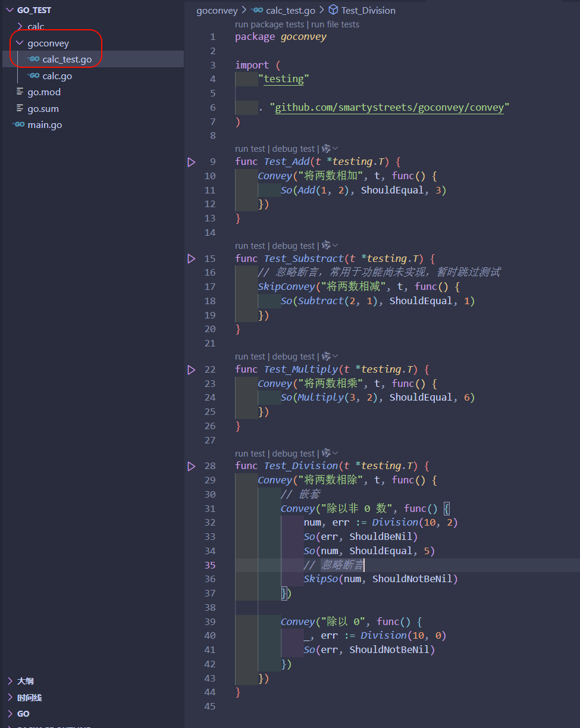This screenshot has height=728, width=580.
Task: Click 'debug test' above func Test_Division
Action: tap(293, 454)
